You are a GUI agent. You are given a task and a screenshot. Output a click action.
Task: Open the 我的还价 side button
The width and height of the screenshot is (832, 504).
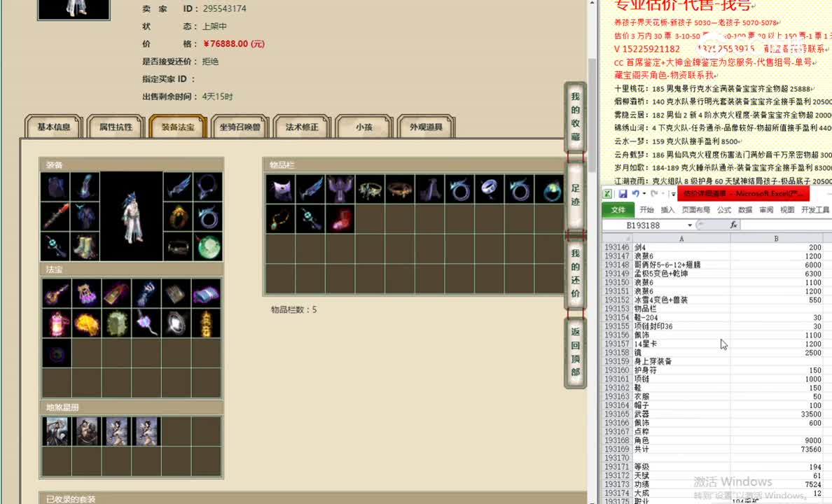575,274
